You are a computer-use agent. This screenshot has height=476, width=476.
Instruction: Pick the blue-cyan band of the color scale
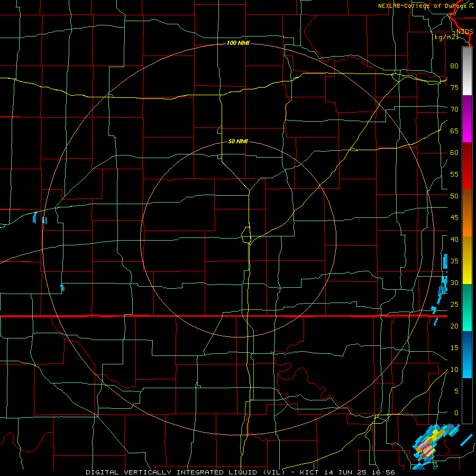(x=467, y=354)
